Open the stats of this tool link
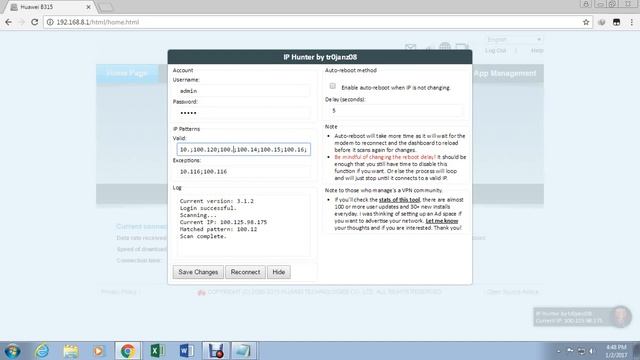The height and width of the screenshot is (360, 640). [399, 200]
